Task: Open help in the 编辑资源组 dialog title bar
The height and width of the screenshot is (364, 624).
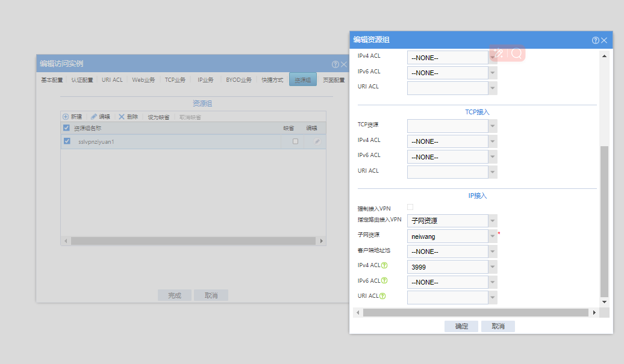Action: [x=595, y=40]
